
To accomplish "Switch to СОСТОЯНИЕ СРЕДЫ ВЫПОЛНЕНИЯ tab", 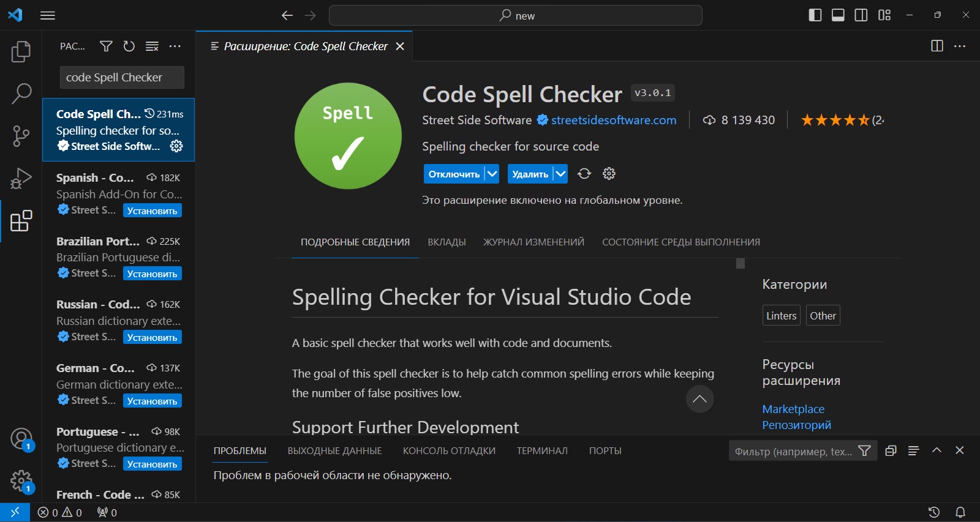I will (681, 242).
